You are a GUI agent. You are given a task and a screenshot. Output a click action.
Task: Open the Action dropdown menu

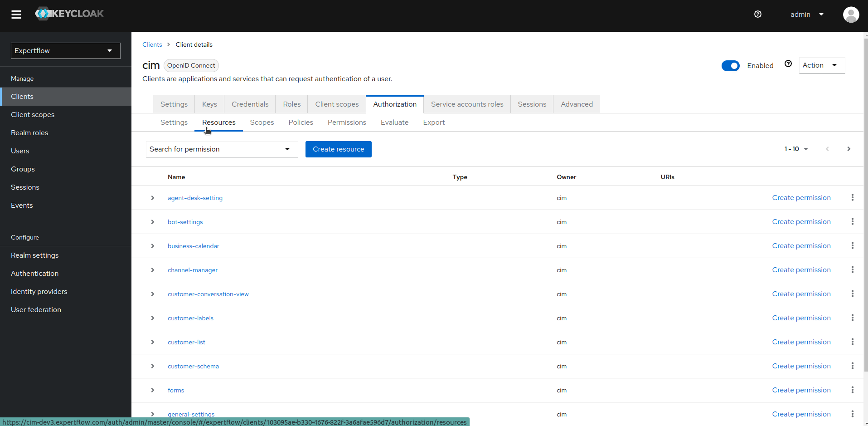[821, 65]
